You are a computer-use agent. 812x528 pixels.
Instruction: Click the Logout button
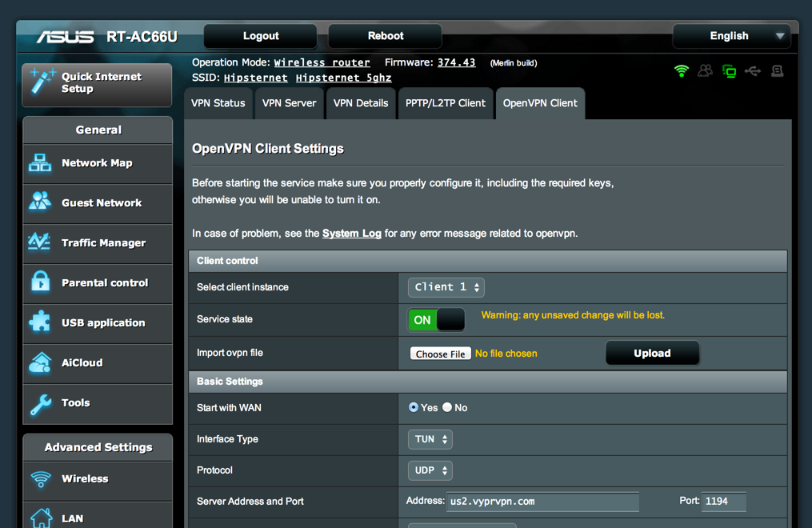coord(261,36)
